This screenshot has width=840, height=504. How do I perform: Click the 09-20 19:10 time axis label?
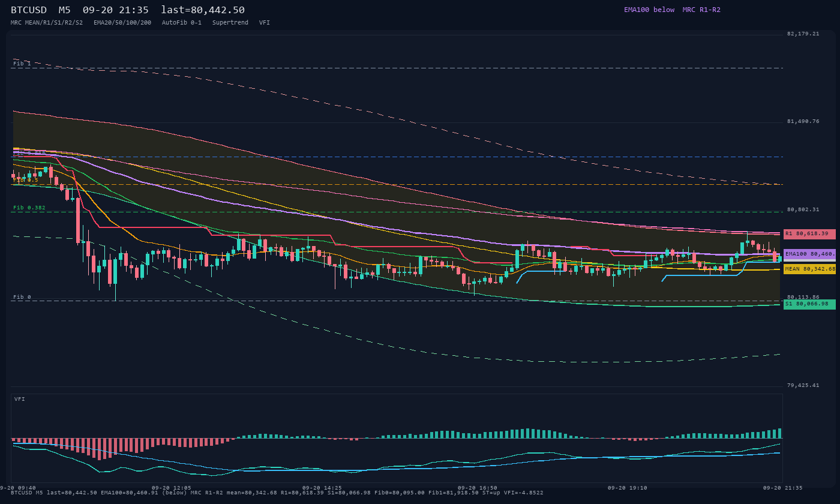click(628, 488)
